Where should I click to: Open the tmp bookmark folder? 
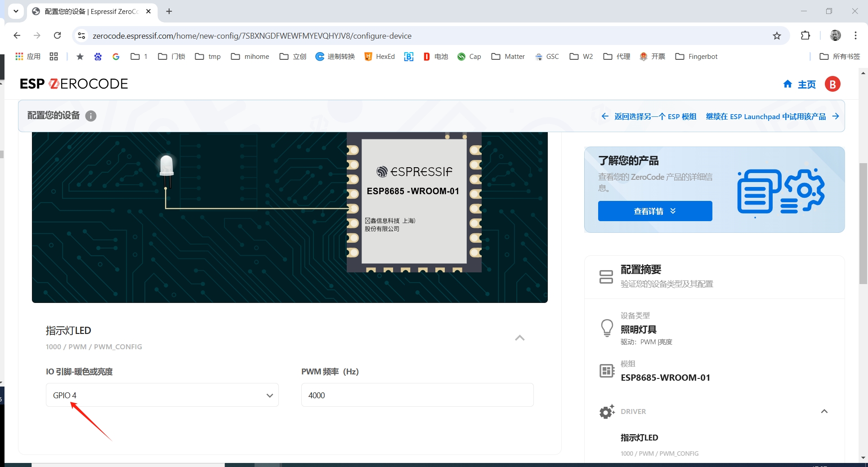(x=208, y=56)
